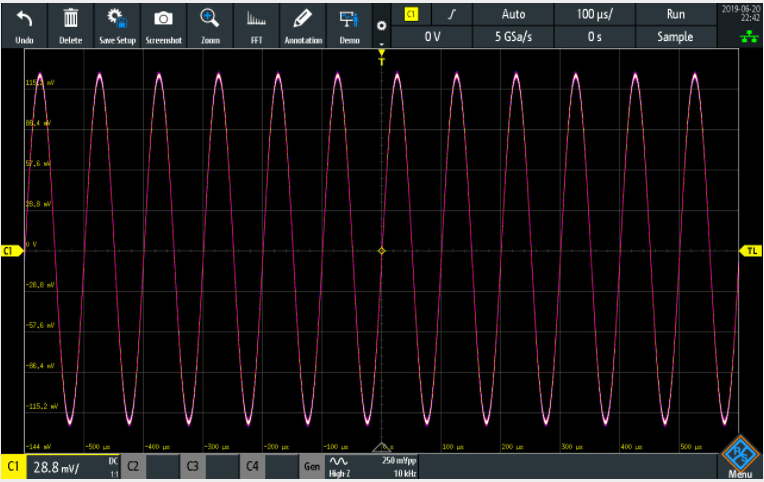Click the -500 µs time axis label
This screenshot has width=764, height=482.
pyautogui.click(x=97, y=446)
